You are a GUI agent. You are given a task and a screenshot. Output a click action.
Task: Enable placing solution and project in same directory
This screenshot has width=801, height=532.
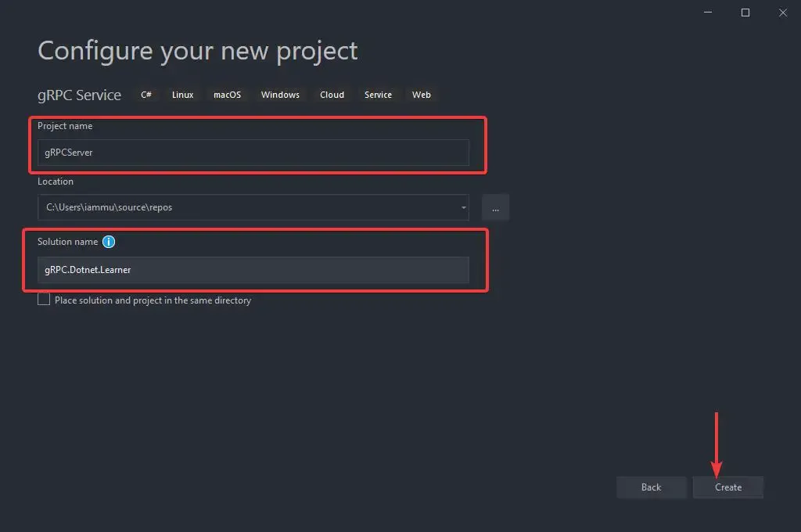pos(43,298)
